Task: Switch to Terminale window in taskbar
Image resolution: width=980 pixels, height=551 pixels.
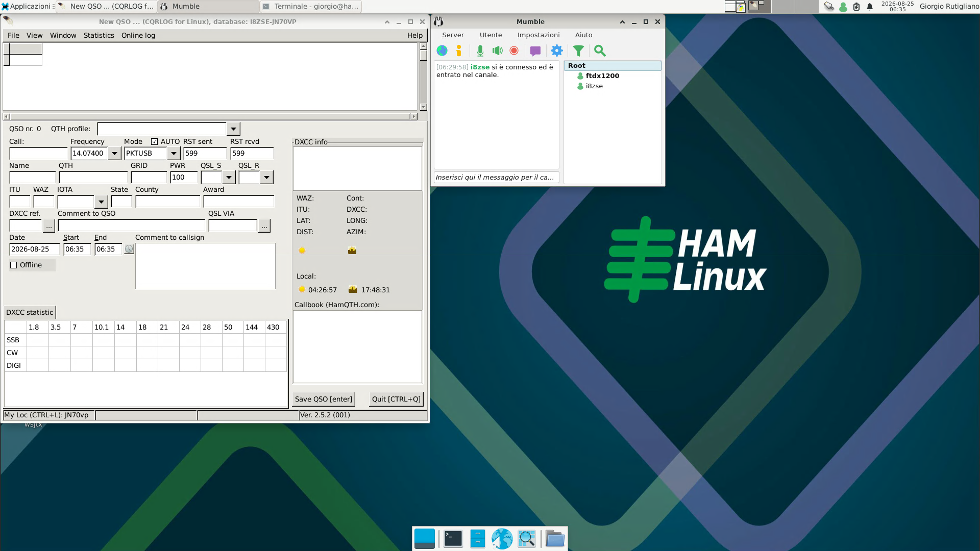Action: click(x=310, y=6)
